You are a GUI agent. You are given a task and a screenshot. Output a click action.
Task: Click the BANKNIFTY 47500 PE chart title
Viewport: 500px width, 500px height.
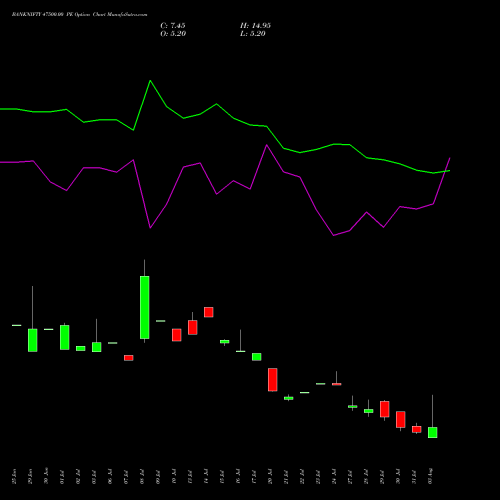[79, 15]
